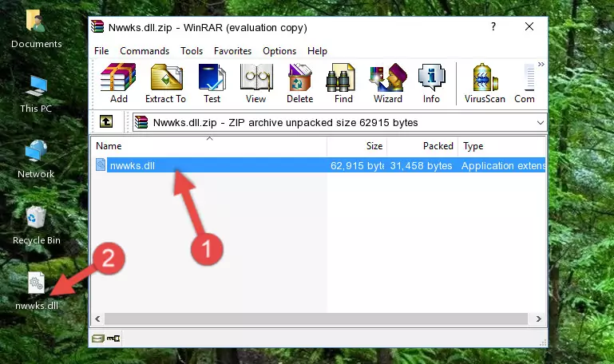Screen dimensions: 614x364
Task: Click the nwwks.dll file icon in list
Action: (101, 164)
